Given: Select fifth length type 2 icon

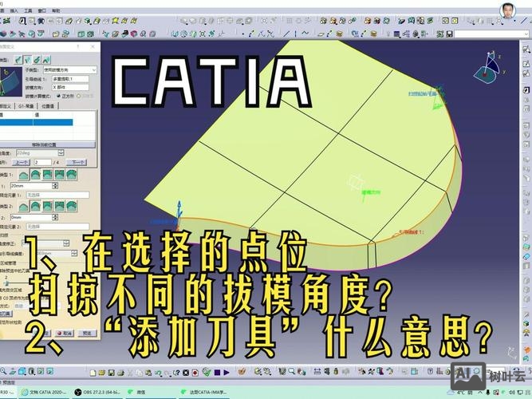Looking at the screenshot, I should 71,206.
